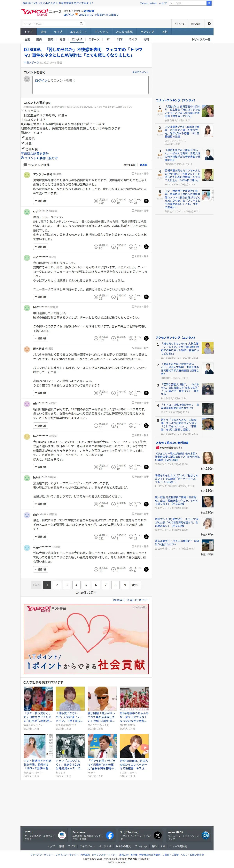Expand 返信0件 under nfv******** comment
Viewport: 234px width, 868px height.
[x=40, y=426]
